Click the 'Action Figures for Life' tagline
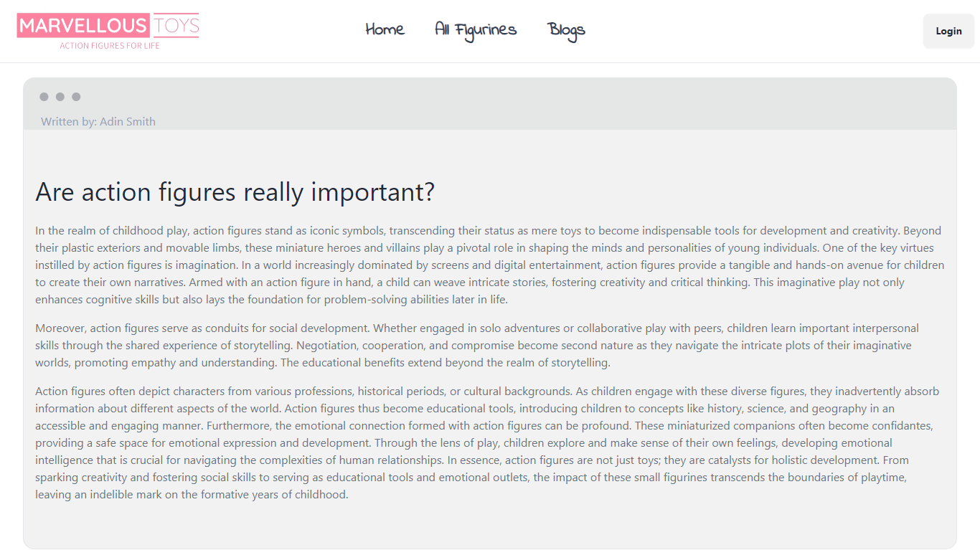This screenshot has height=550, width=980. tap(110, 46)
